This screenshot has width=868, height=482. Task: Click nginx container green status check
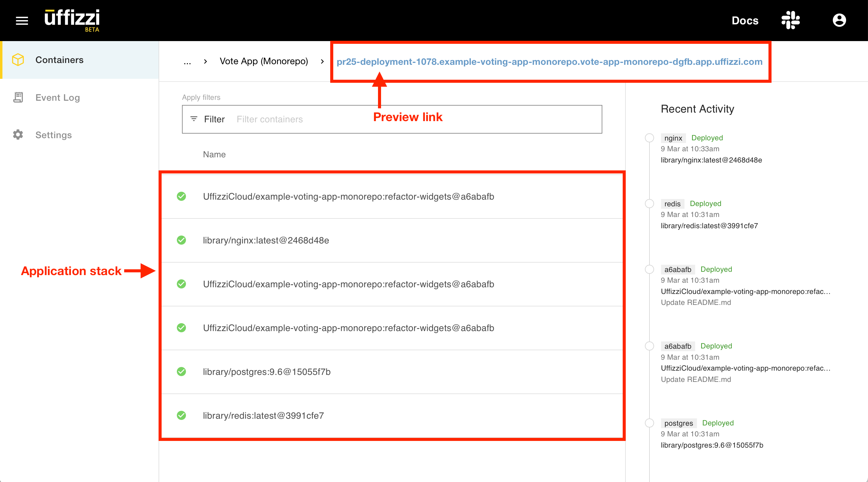click(x=181, y=240)
